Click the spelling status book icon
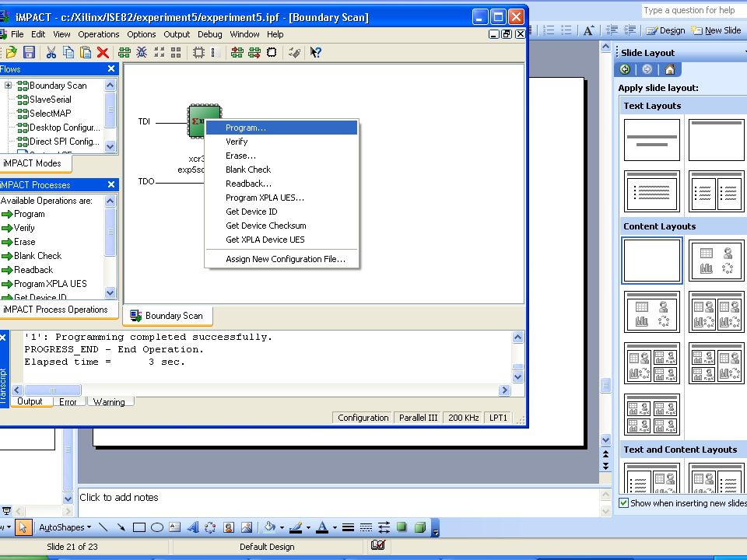Viewport: 747px width, 560px height. 378,544
